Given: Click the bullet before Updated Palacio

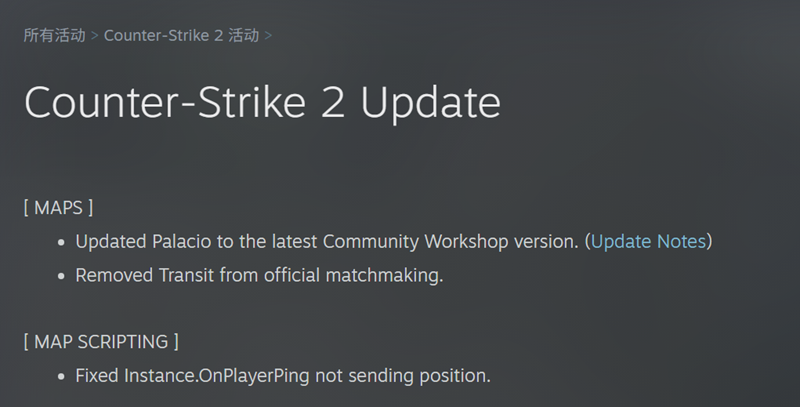Looking at the screenshot, I should click(61, 242).
